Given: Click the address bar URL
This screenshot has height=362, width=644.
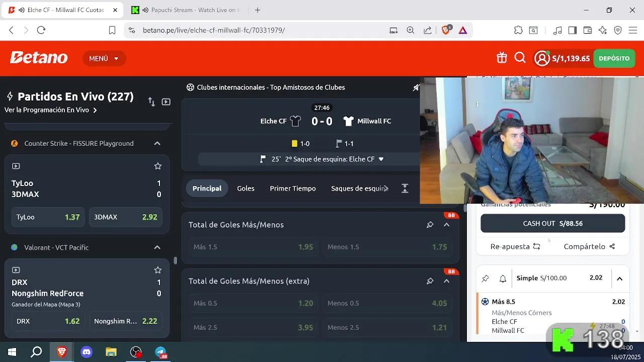Looking at the screenshot, I should (213, 30).
